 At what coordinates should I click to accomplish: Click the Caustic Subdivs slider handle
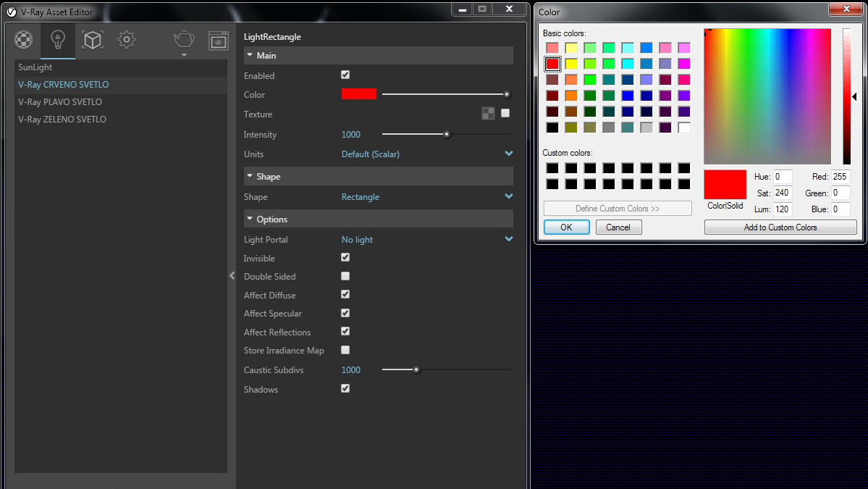click(416, 369)
